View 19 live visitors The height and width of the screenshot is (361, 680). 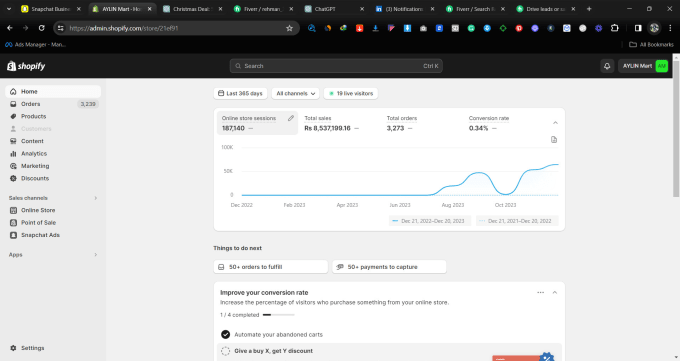pos(351,93)
